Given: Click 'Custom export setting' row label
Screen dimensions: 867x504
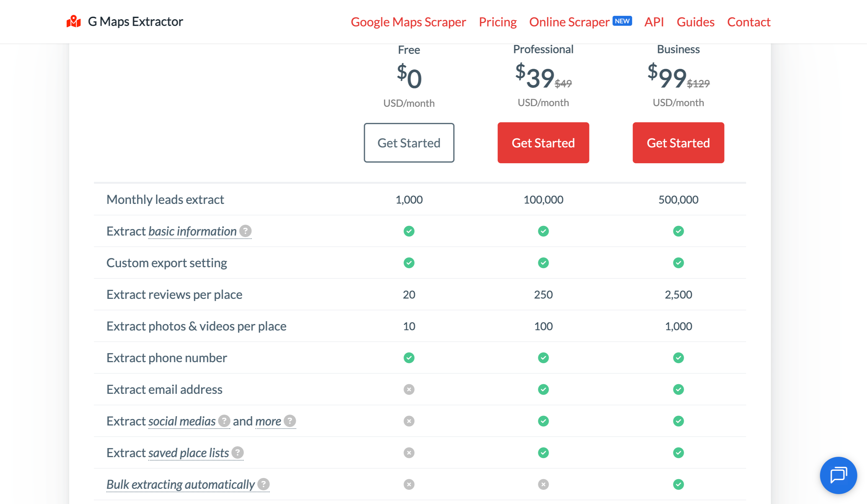Looking at the screenshot, I should [x=166, y=263].
